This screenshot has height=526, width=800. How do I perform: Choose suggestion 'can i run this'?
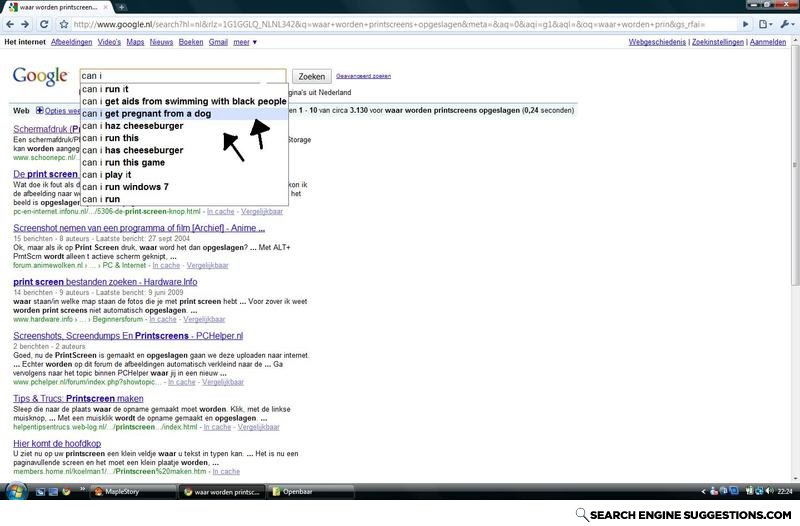click(x=184, y=138)
